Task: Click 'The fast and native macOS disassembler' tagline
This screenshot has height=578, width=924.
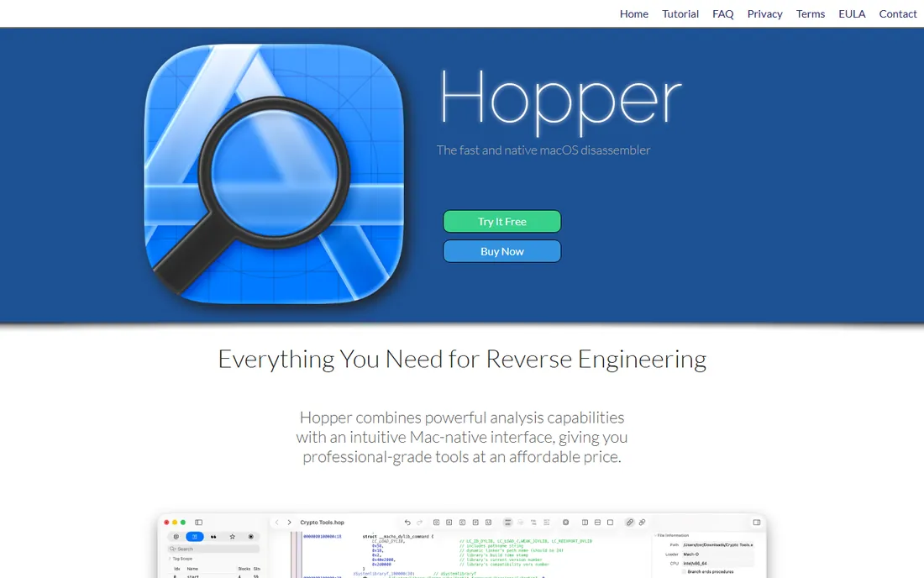Action: (543, 150)
